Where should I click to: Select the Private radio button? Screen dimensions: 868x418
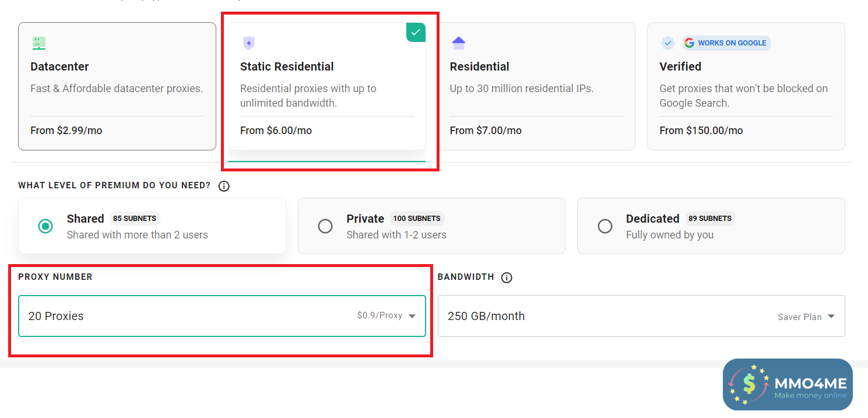click(x=325, y=226)
